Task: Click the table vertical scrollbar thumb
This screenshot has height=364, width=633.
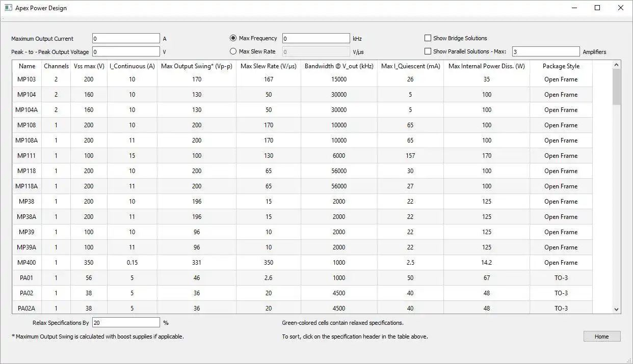Action: point(617,87)
